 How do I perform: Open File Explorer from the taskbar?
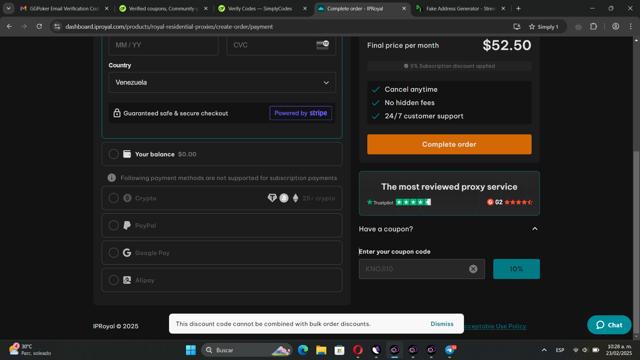(x=321, y=350)
